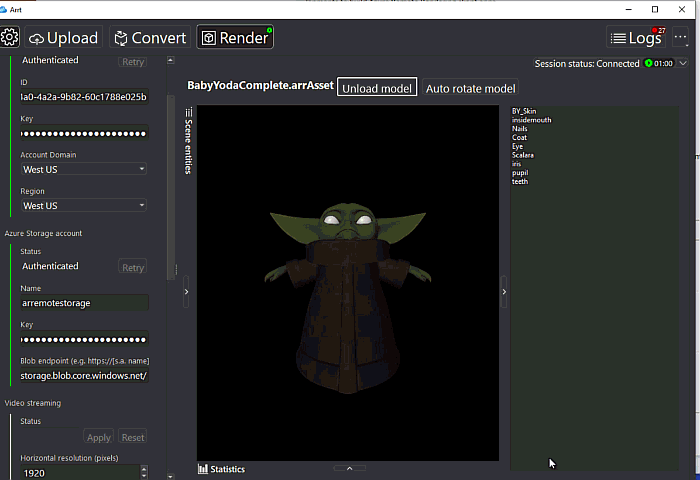Click the storage account Name field
700x480 pixels.
pos(84,302)
